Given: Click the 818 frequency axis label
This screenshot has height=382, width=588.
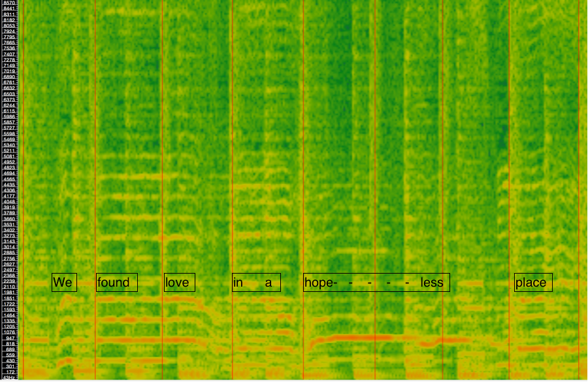Looking at the screenshot, I should [x=10, y=343].
